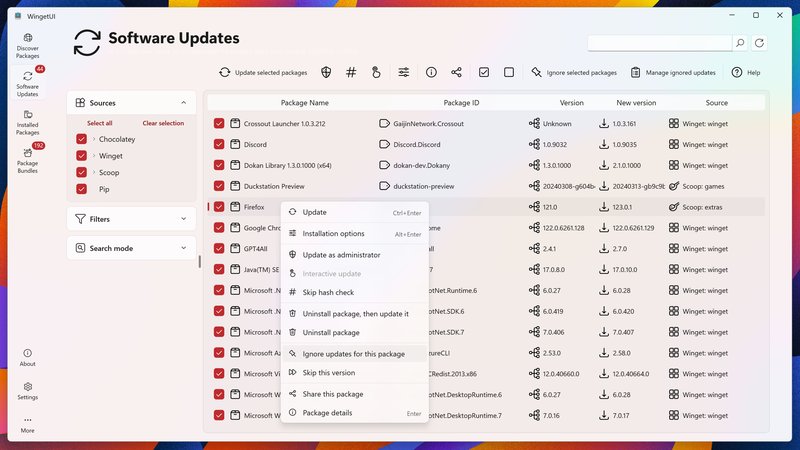The image size is (800, 450).
Task: Toggle the checkbox for the Discord package
Action: tap(219, 144)
